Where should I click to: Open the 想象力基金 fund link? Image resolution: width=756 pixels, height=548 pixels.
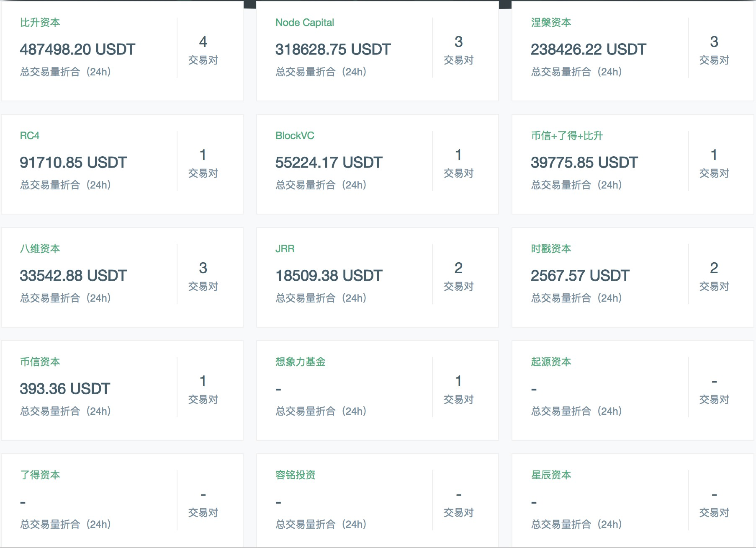[301, 362]
